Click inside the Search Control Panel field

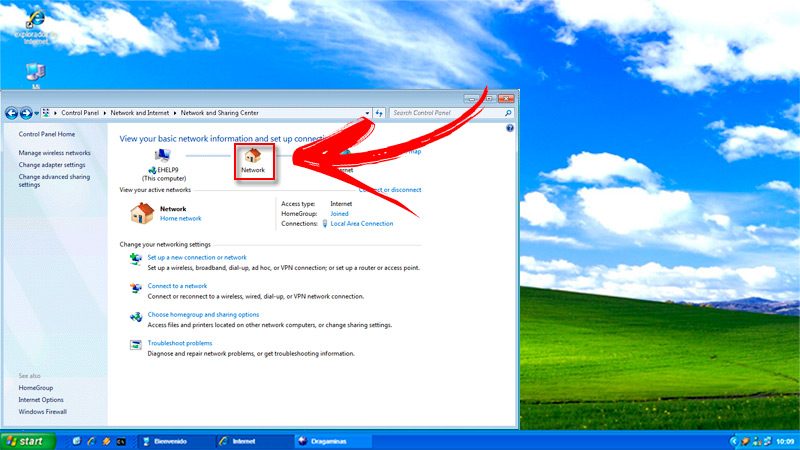(x=446, y=113)
